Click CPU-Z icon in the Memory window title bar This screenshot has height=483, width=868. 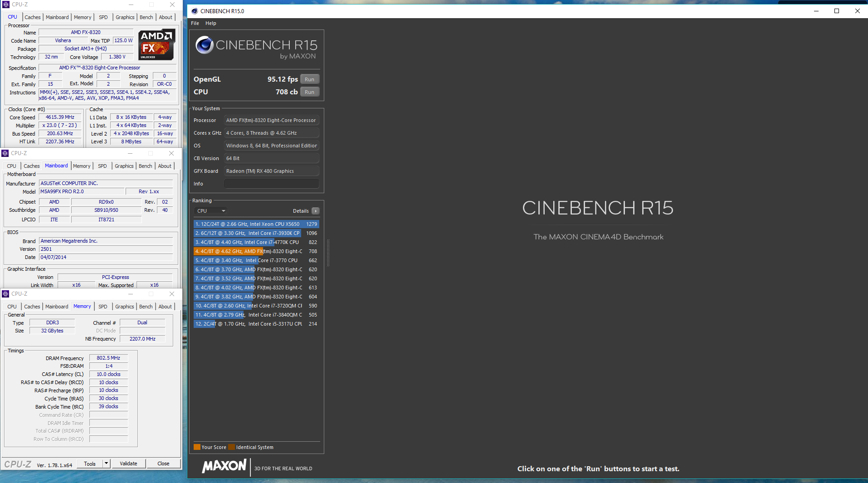click(x=5, y=294)
